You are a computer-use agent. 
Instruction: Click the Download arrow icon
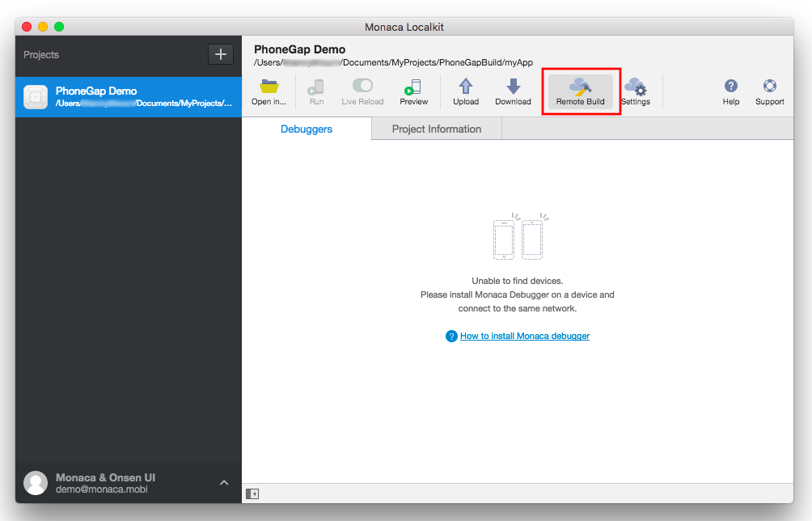513,87
